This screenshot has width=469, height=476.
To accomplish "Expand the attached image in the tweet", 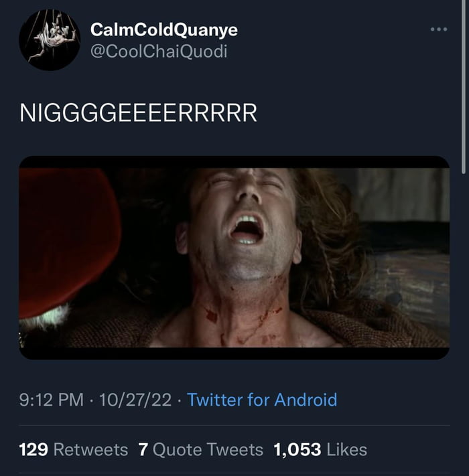I will click(234, 258).
